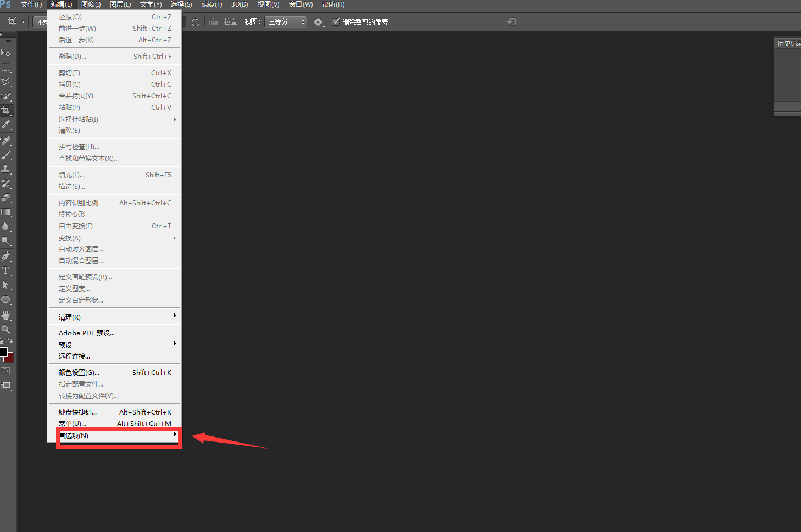Screen dimensions: 801x532
Task: Choose 菜单(U)... menu item
Action: tap(115, 423)
